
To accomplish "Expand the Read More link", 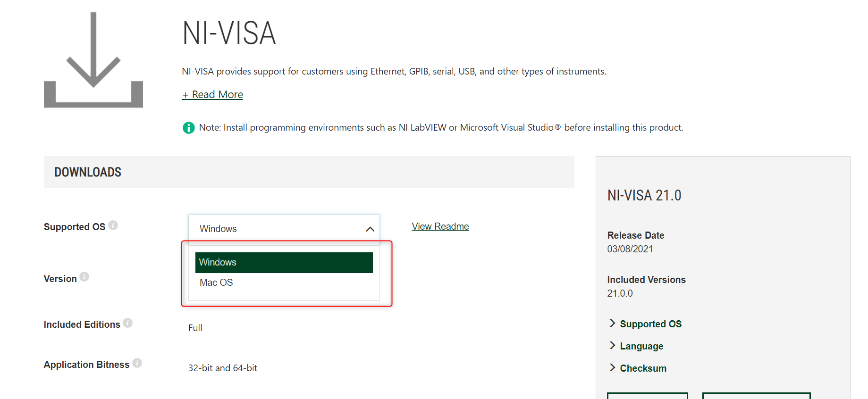I will [212, 95].
